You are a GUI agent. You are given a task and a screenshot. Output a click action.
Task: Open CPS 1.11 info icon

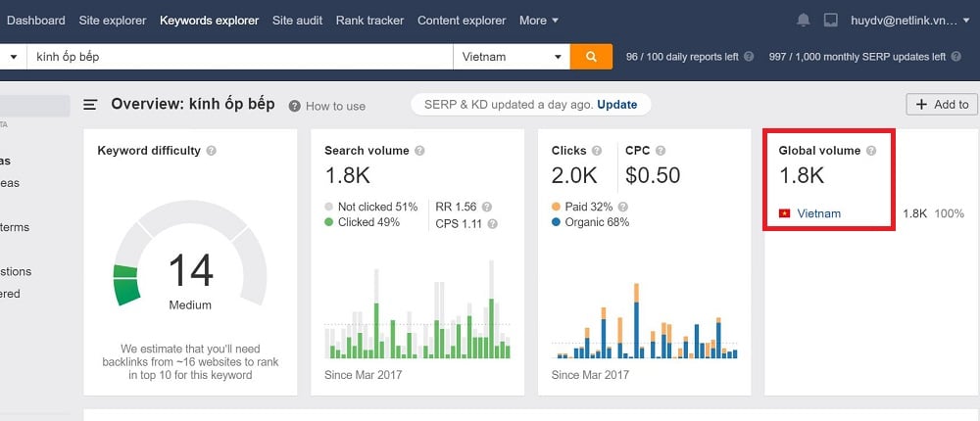[x=493, y=223]
